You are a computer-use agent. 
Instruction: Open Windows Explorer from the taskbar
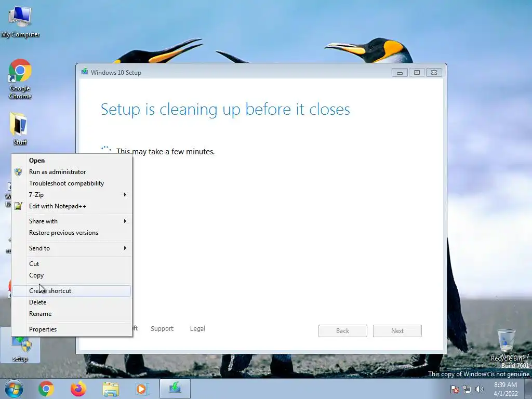tap(111, 389)
